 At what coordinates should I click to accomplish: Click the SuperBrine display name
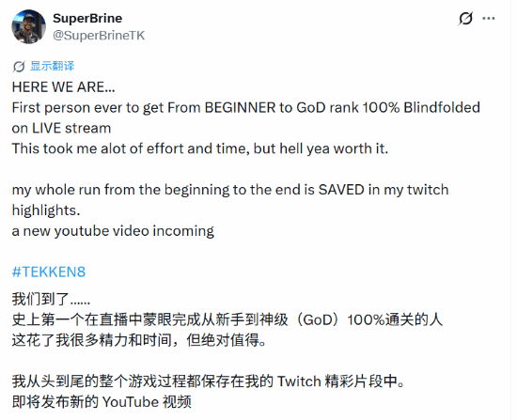(87, 18)
